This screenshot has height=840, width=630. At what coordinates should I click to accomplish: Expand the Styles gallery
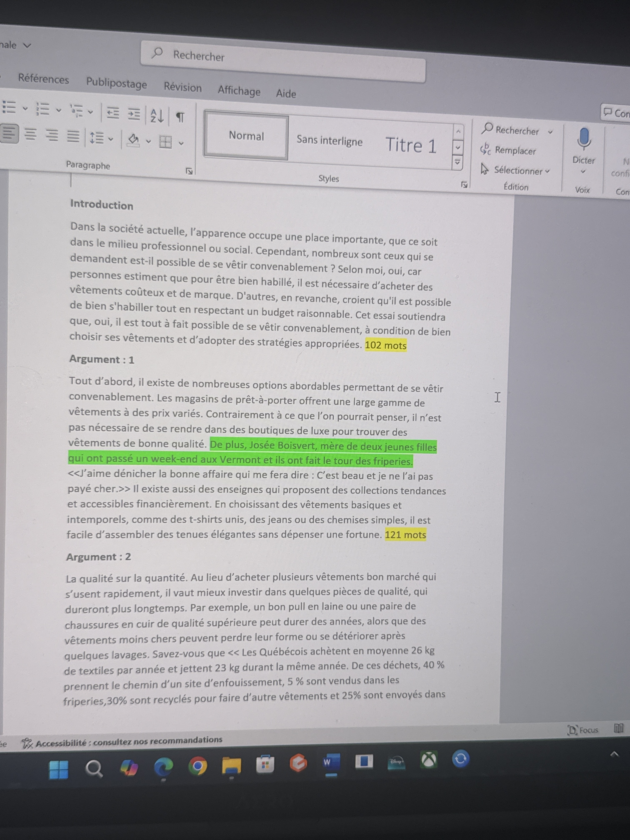coord(457,162)
